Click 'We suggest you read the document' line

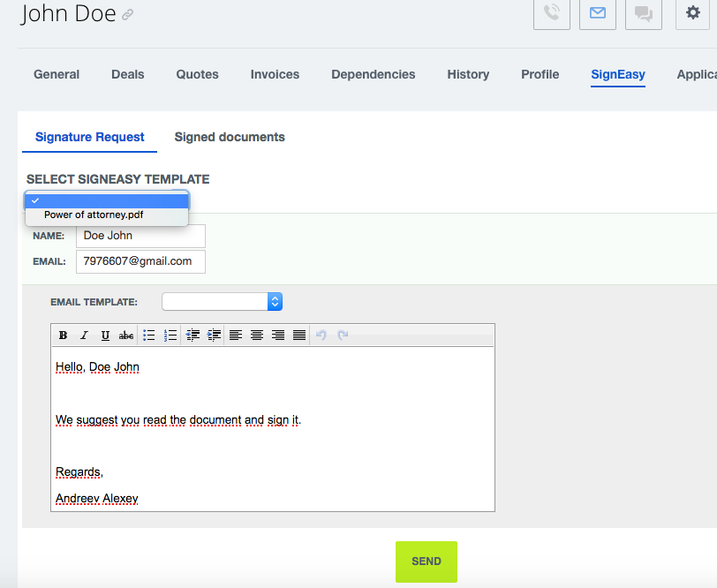178,419
